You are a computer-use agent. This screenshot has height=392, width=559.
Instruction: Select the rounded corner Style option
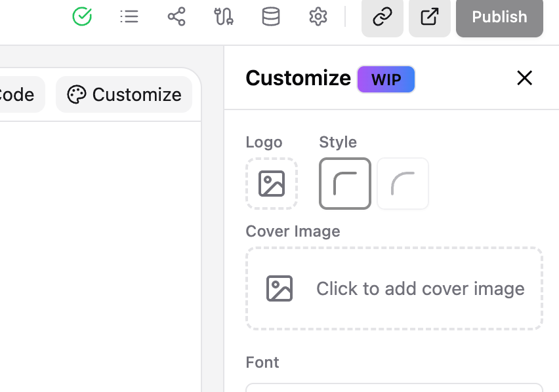point(402,184)
